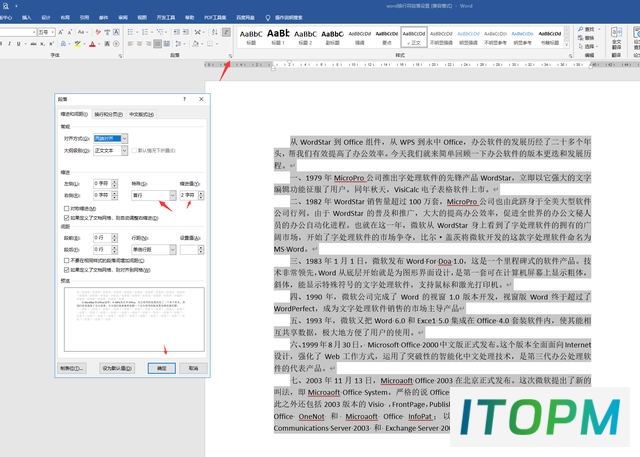640x457 pixels.
Task: Apply the 正文 Normal style
Action: tap(414, 37)
